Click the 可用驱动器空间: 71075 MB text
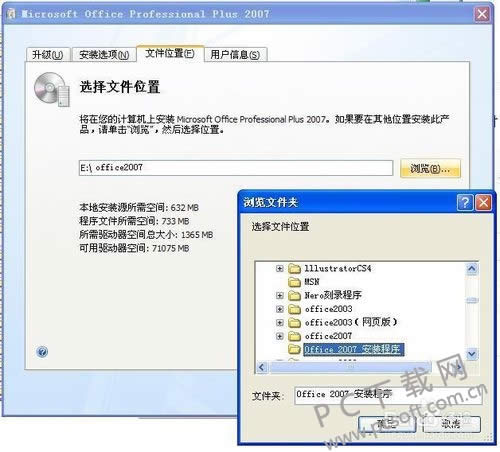The width and height of the screenshot is (500, 452). point(134,248)
